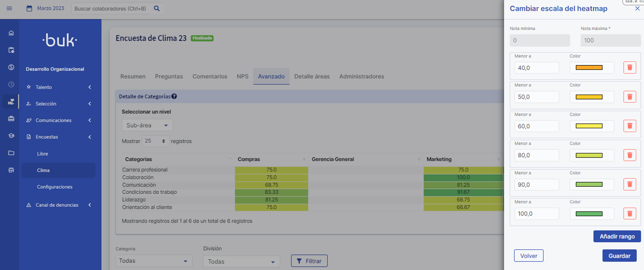Screen dimensions: 644x270
Task: Click the Guardar button
Action: pos(619,256)
